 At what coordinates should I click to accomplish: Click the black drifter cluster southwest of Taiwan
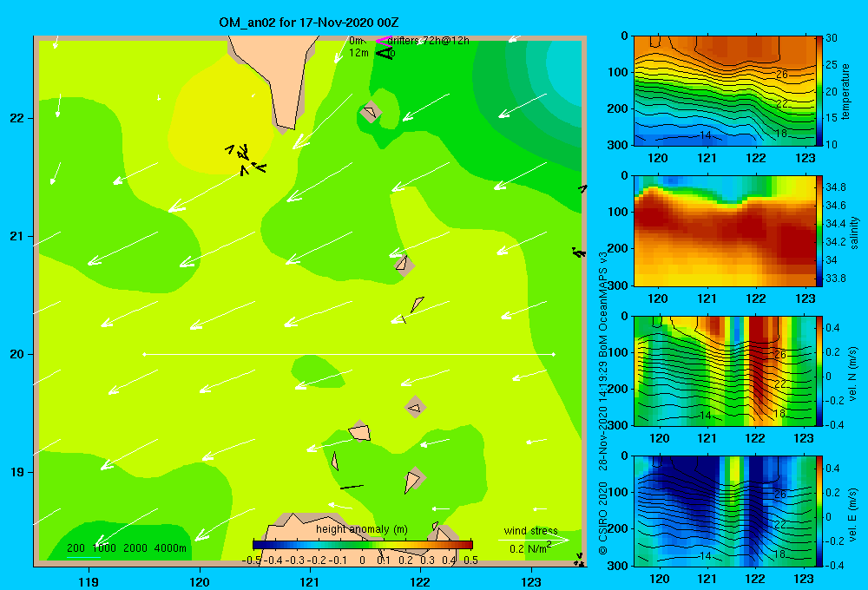click(246, 159)
